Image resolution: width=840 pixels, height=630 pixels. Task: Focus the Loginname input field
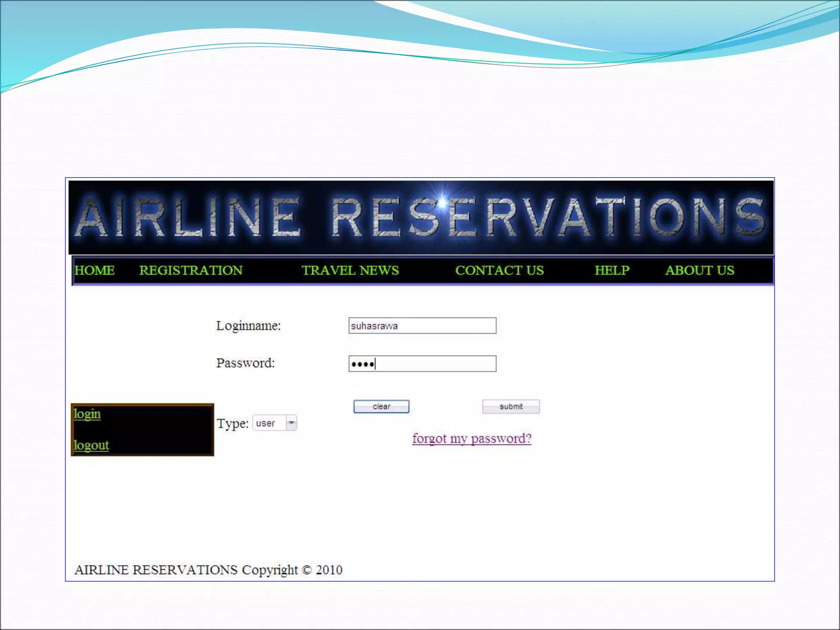[422, 326]
